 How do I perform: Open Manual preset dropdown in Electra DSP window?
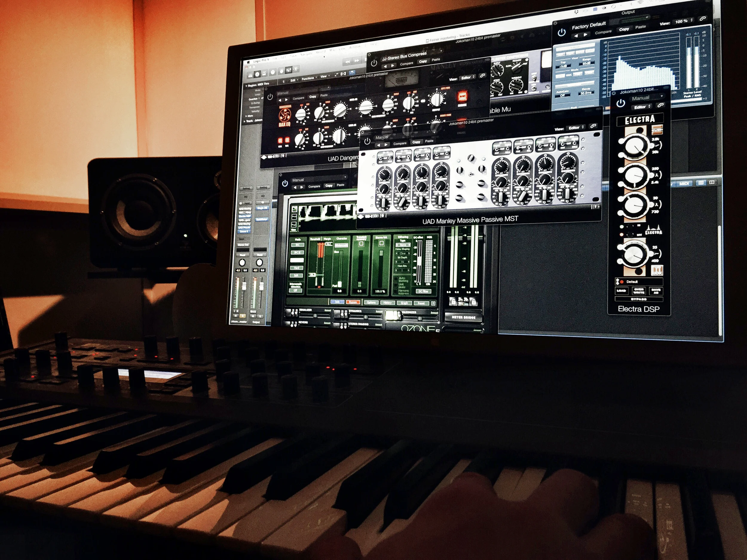click(x=647, y=98)
